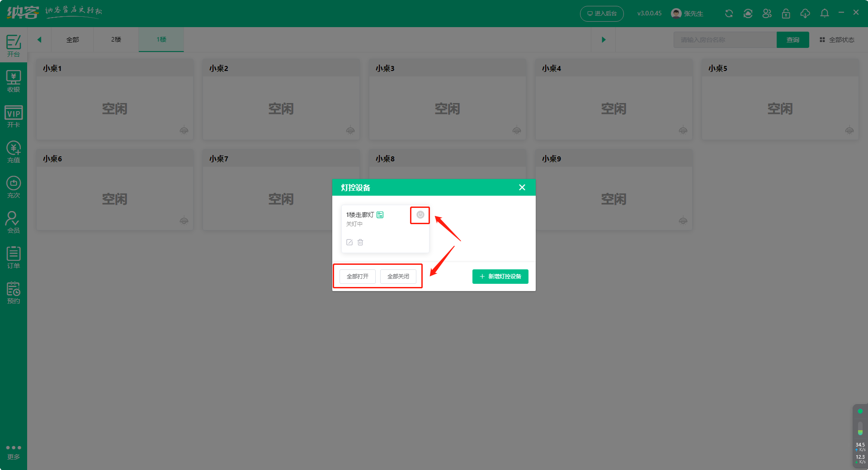Expand the 更多 more menu in sidebar
868x470 pixels.
coord(14,452)
